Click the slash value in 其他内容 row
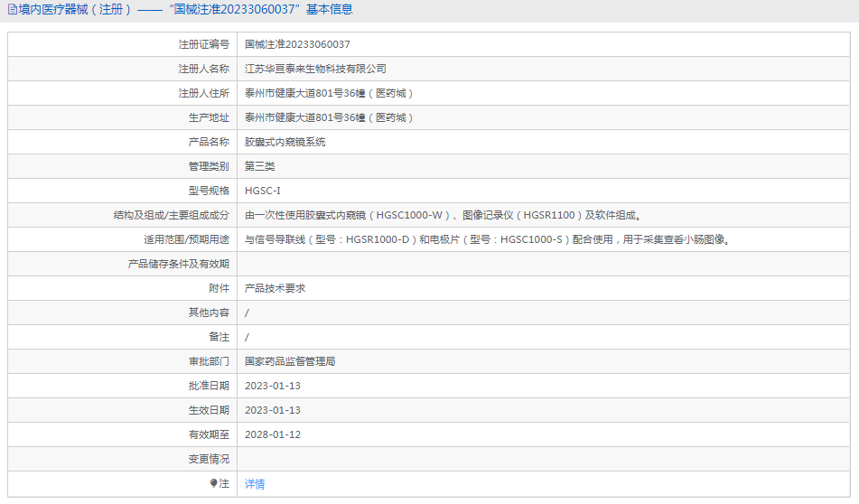 (247, 313)
